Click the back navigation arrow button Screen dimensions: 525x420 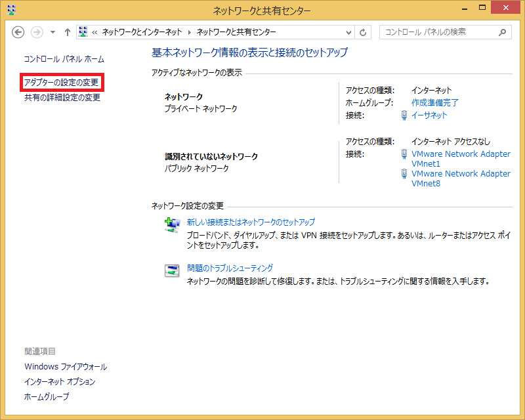tap(18, 32)
